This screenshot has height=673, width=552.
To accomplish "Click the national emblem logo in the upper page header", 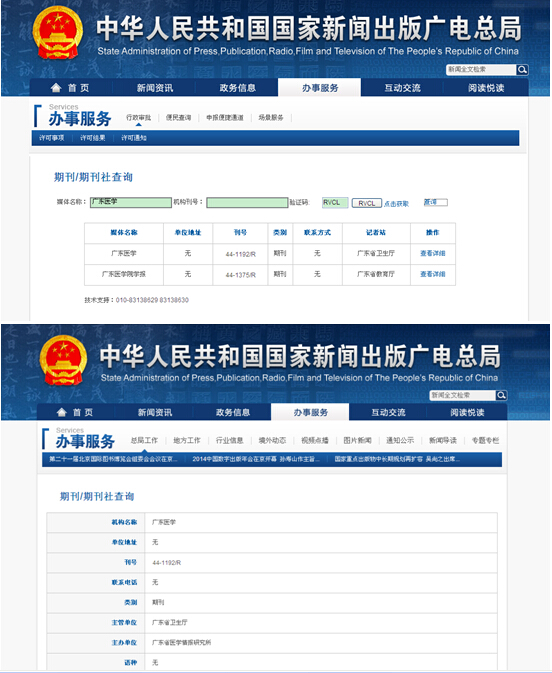I will click(x=58, y=33).
